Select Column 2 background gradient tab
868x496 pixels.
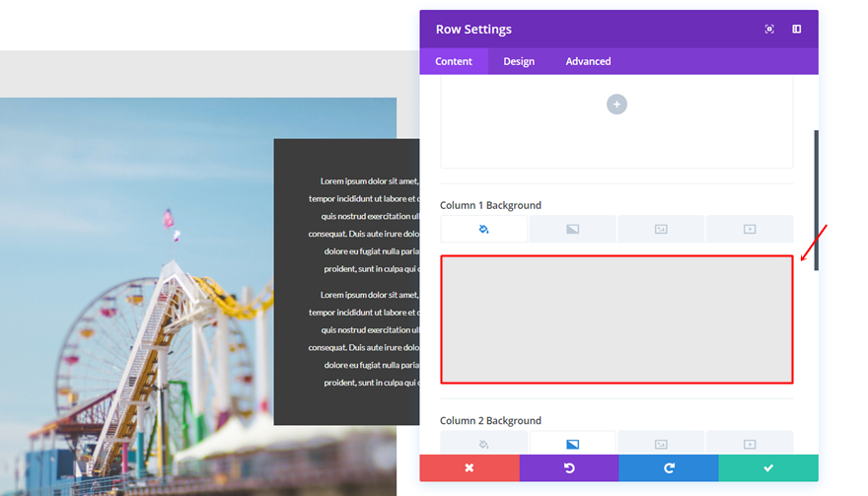tap(572, 444)
